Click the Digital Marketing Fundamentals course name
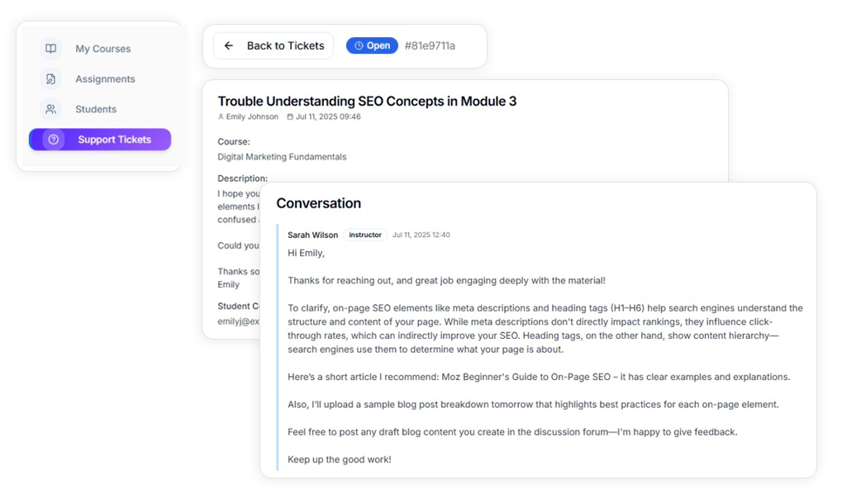The height and width of the screenshot is (504, 842). tap(282, 157)
